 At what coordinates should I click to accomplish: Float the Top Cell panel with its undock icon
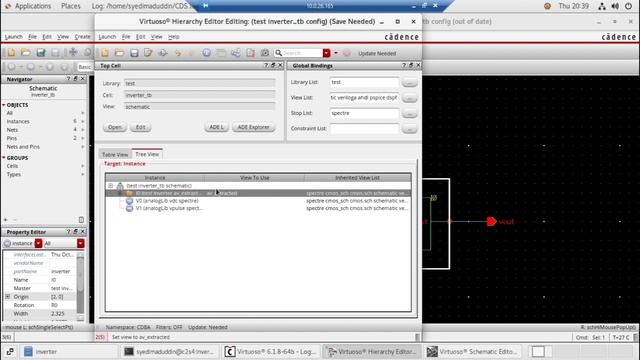pos(273,65)
